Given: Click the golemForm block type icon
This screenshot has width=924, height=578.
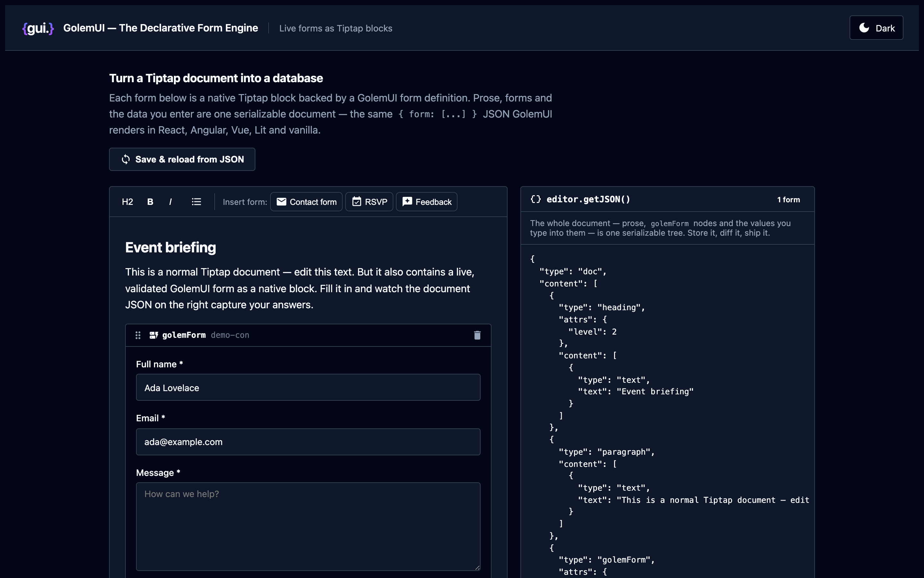Looking at the screenshot, I should pyautogui.click(x=154, y=335).
